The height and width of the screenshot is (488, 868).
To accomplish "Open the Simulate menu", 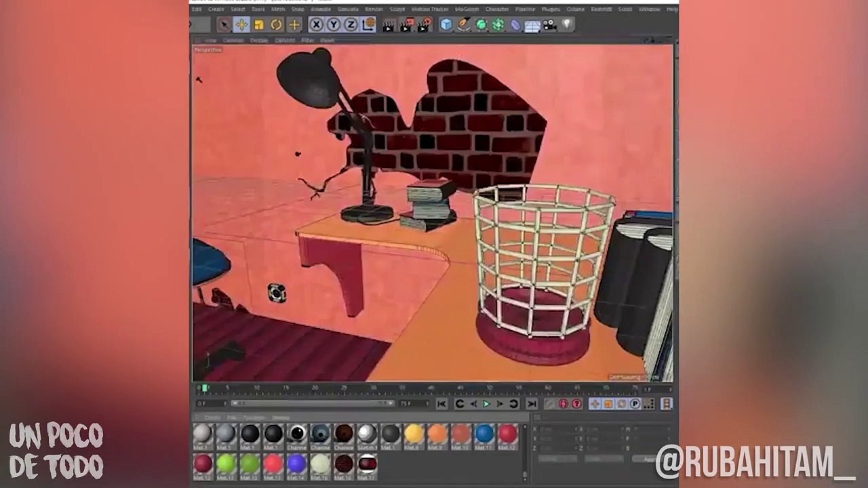I will pyautogui.click(x=348, y=9).
